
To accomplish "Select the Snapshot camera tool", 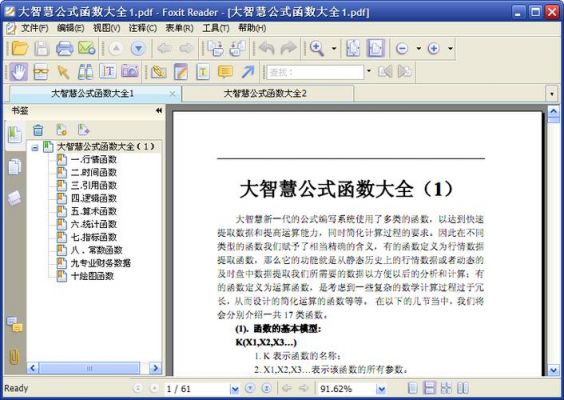I will (x=130, y=72).
